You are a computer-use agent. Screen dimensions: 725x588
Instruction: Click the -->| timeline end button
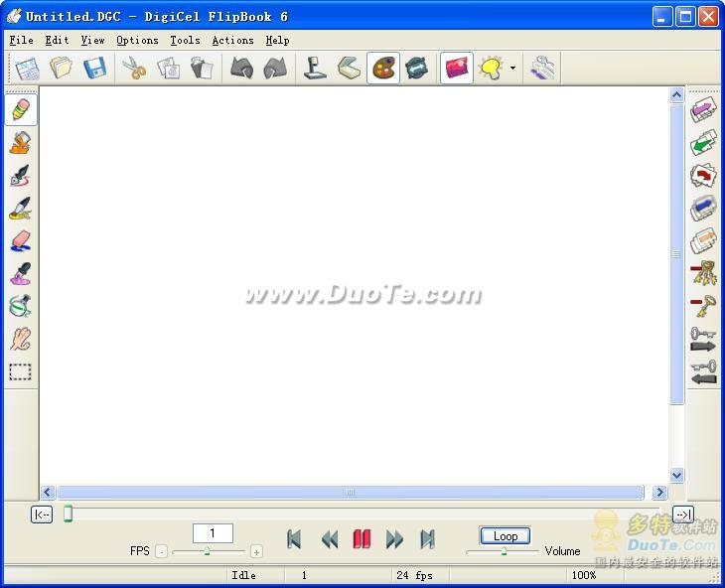(683, 514)
